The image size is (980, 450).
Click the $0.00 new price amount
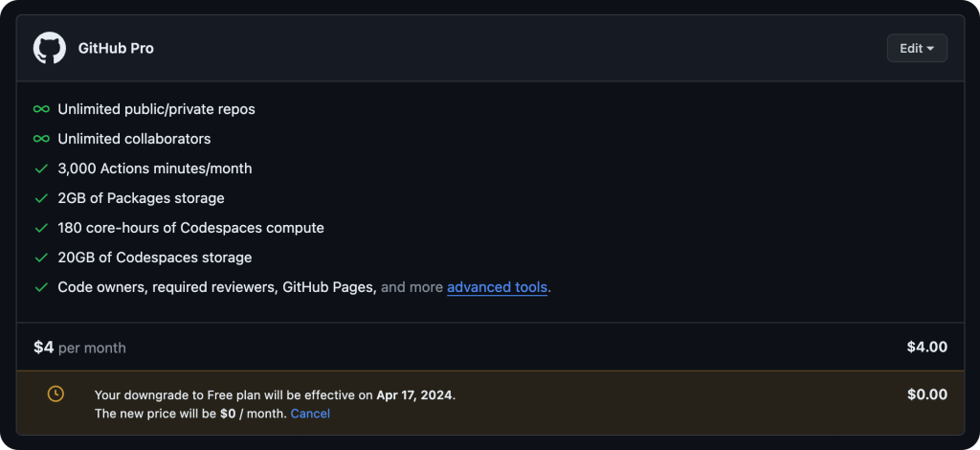(926, 394)
